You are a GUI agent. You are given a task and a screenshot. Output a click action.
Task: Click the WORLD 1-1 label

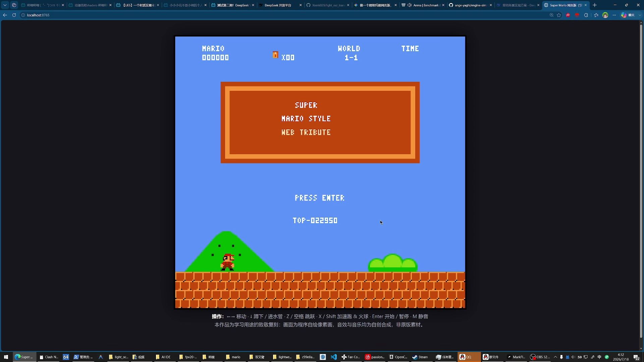point(349,53)
